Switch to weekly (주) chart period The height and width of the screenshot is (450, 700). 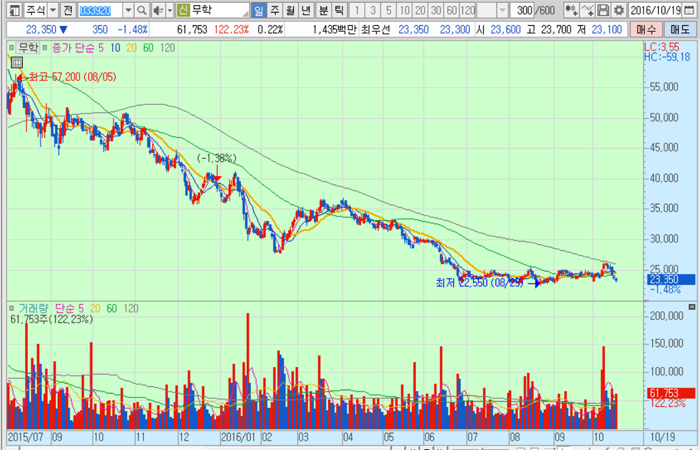point(275,10)
